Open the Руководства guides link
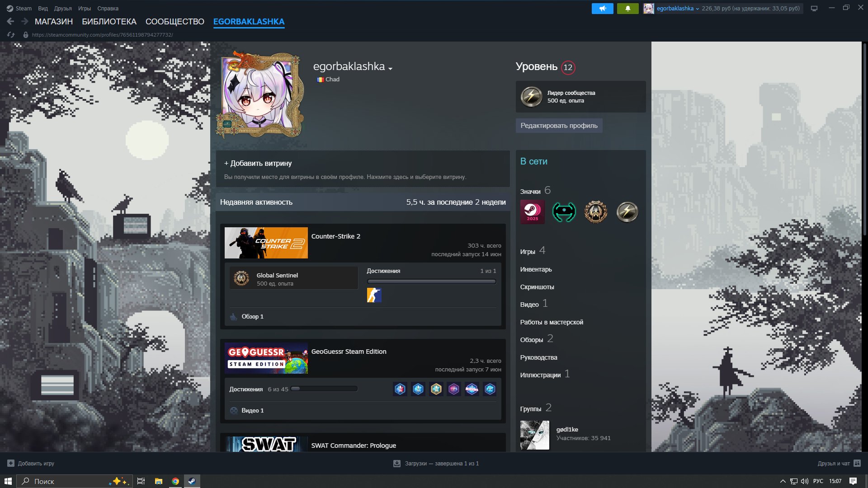The width and height of the screenshot is (868, 488). click(x=538, y=357)
